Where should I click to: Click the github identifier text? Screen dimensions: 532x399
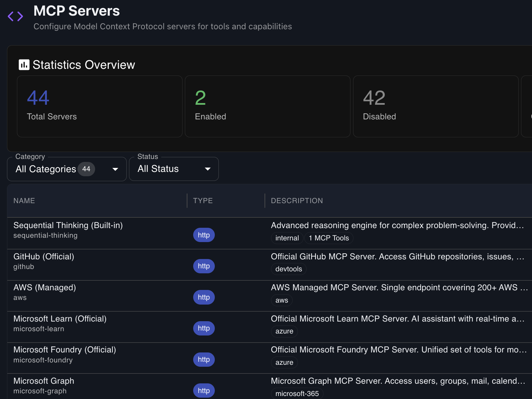(24, 267)
